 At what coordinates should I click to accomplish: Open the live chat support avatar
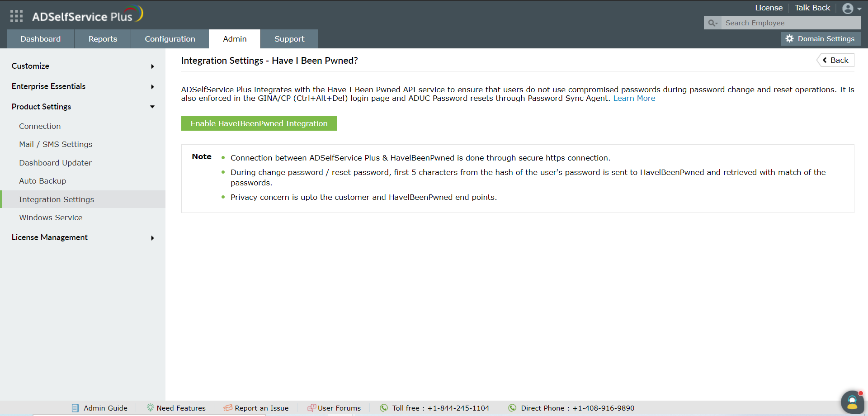[x=852, y=402]
